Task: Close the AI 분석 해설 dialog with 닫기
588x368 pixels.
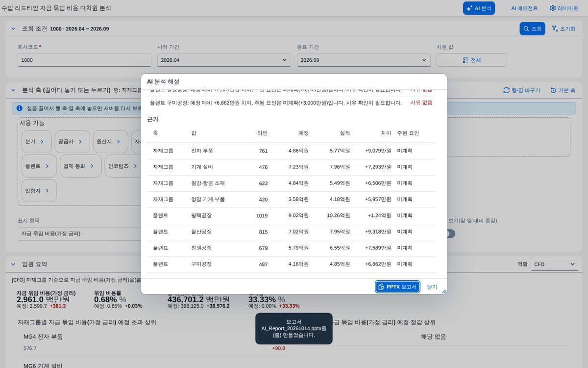Action: [x=432, y=287]
